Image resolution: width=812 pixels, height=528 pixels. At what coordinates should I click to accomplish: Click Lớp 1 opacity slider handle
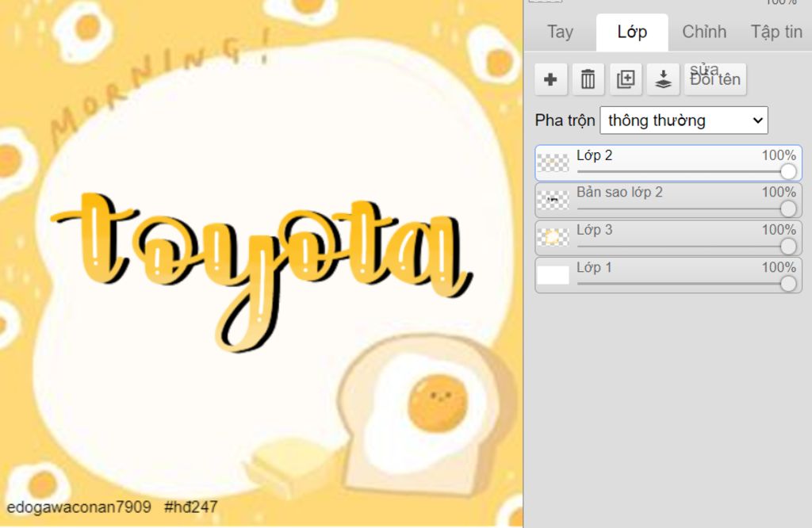(788, 283)
